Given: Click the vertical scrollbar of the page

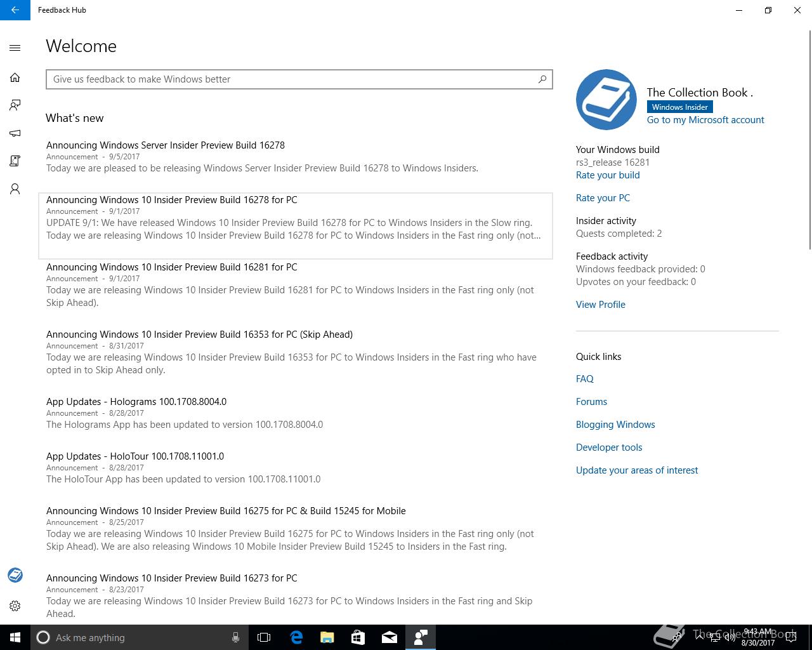Looking at the screenshot, I should pos(810,140).
